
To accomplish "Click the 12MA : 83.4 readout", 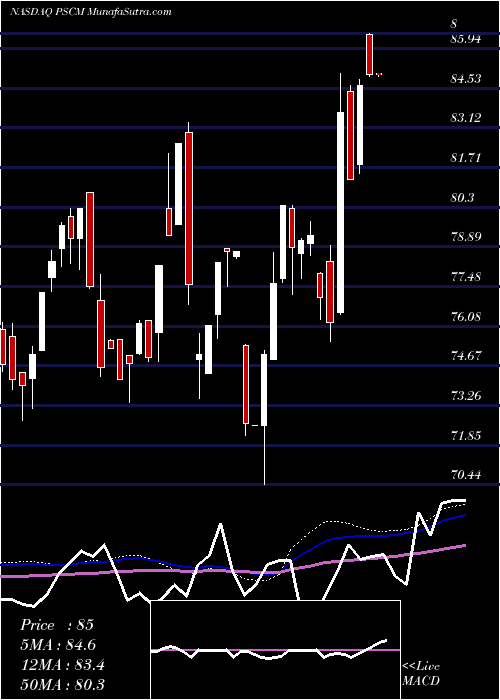I will click(62, 665).
